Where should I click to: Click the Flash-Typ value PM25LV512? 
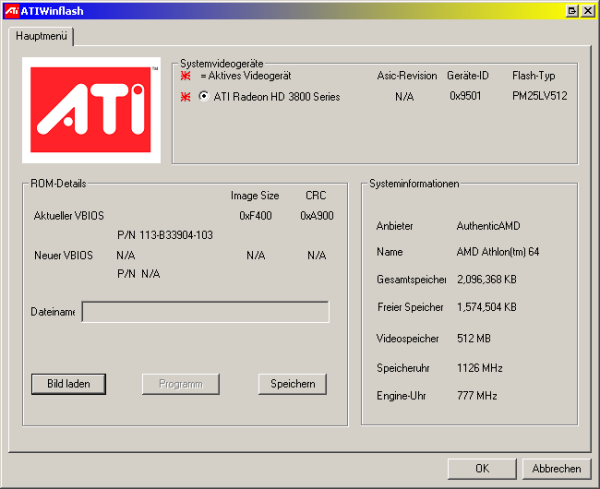pos(540,96)
